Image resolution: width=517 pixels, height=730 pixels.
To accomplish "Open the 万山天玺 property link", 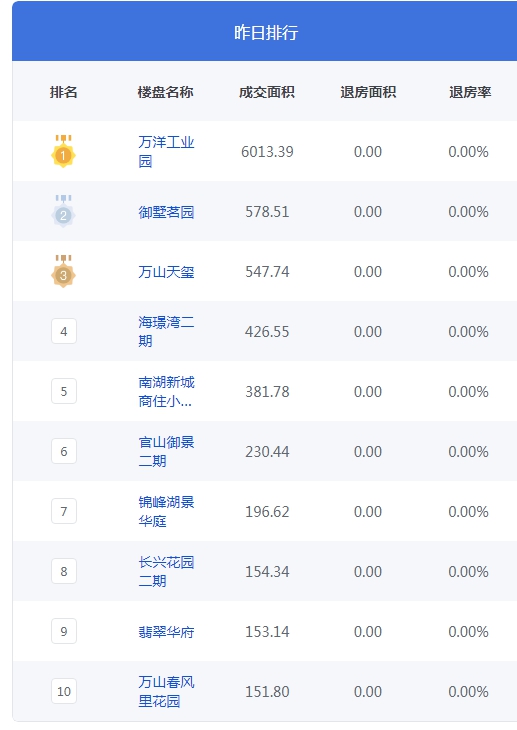I will coord(166,272).
